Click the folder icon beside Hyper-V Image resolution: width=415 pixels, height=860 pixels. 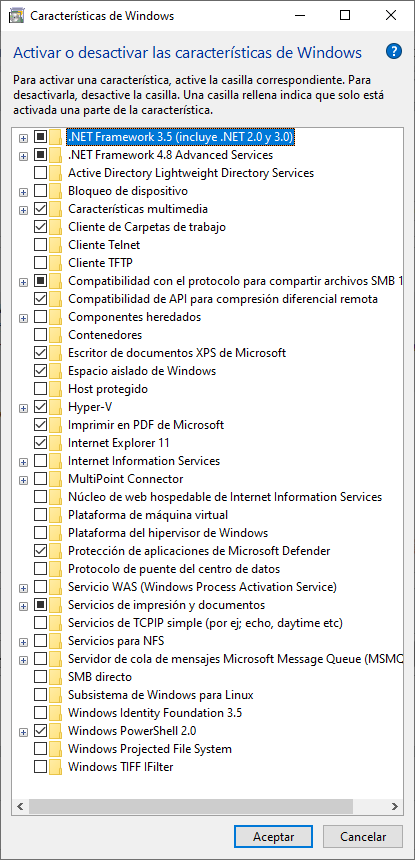click(55, 407)
